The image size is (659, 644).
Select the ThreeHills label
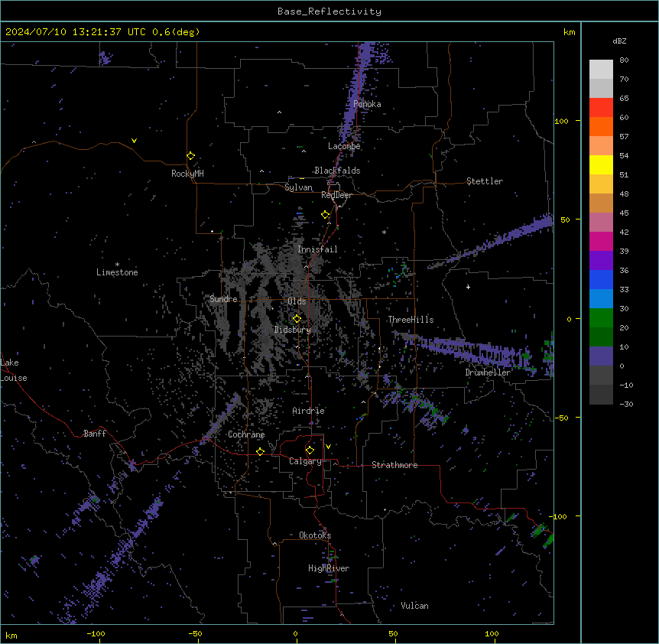point(411,320)
